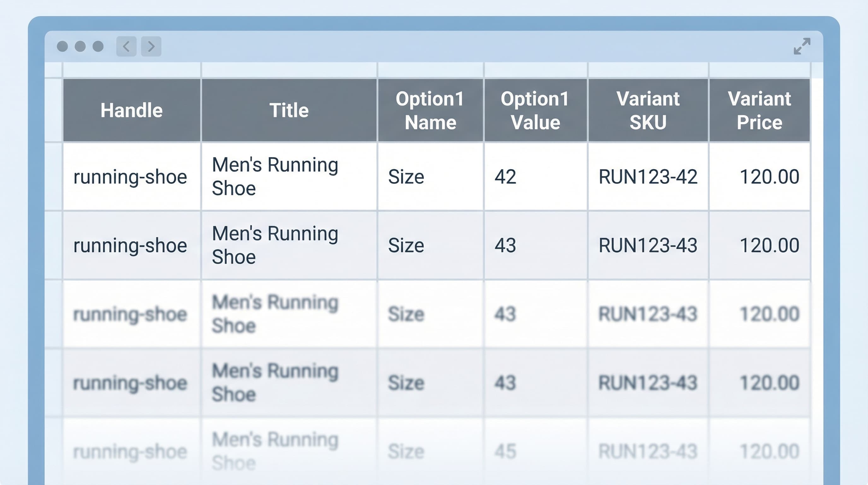Select the Title column header
Screen dimensions: 868x485
click(289, 110)
